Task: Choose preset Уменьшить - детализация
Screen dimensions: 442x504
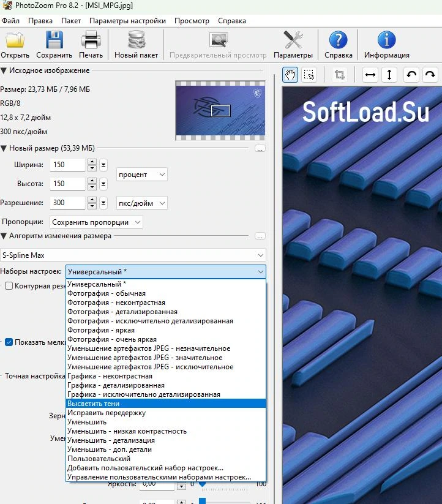Action: pos(166,440)
